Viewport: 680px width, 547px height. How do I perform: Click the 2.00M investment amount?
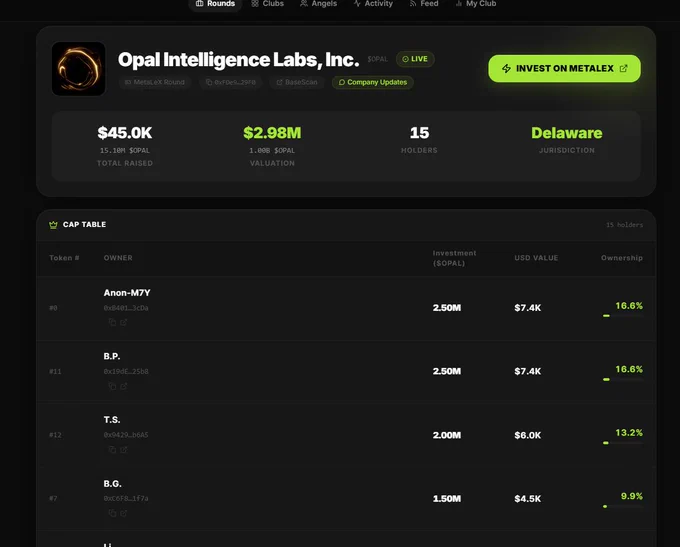click(x=447, y=435)
